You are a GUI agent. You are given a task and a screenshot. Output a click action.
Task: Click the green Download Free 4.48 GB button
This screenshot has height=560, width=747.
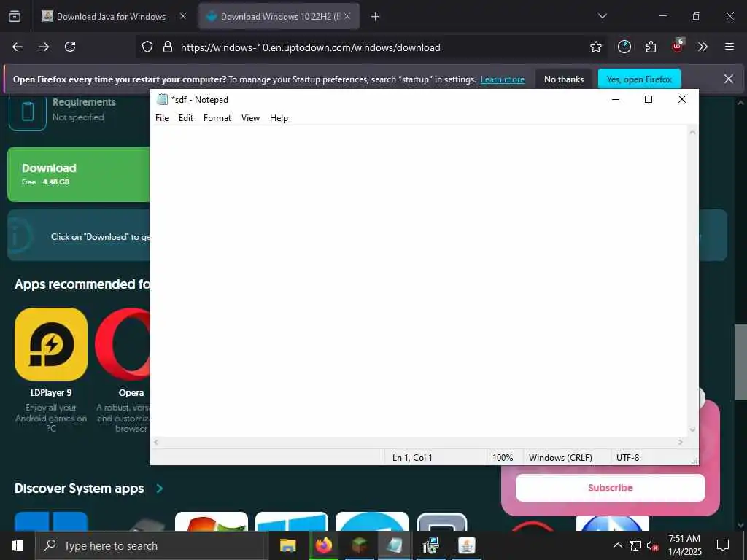point(79,174)
